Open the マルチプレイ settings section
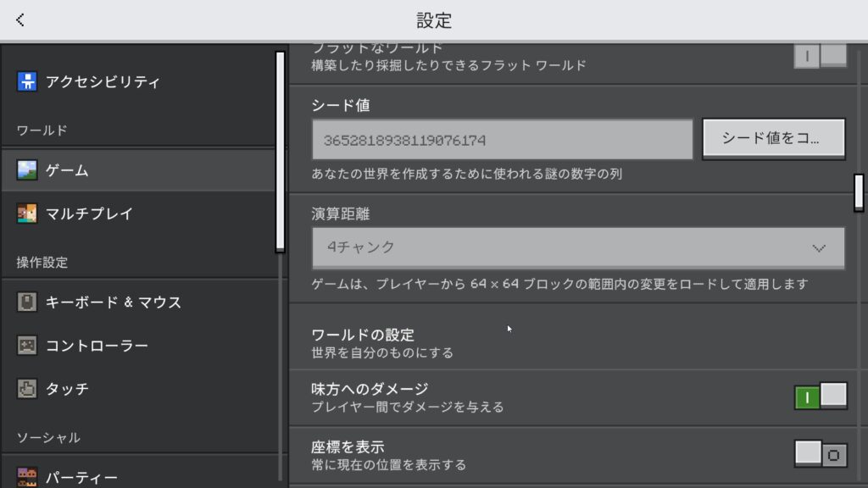The image size is (868, 488). (x=138, y=213)
